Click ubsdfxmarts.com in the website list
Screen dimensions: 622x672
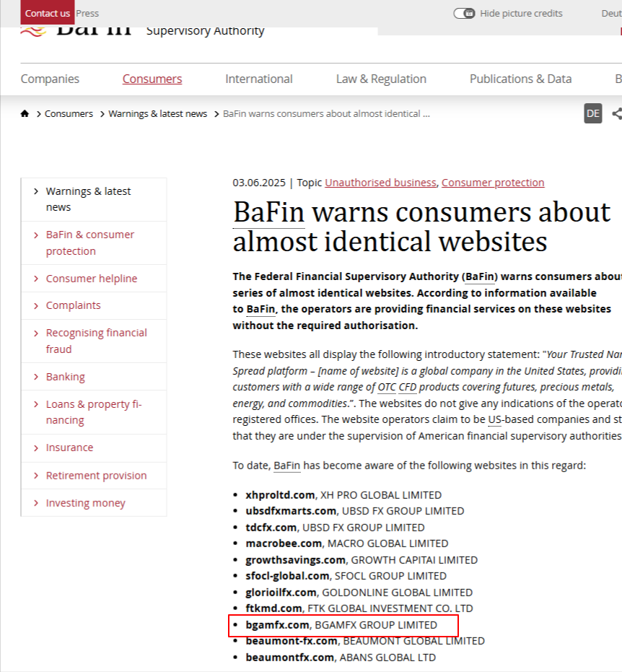point(291,511)
